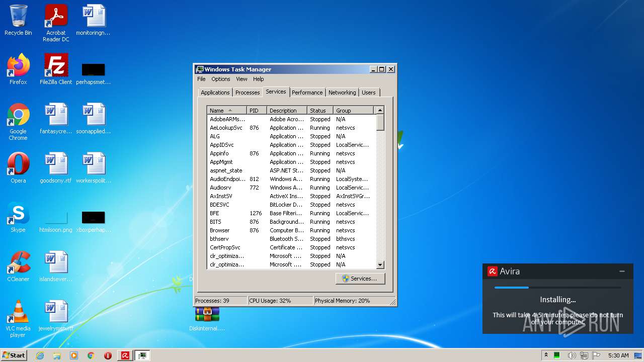Viewport: 644px width, 362px height.
Task: Click the Services... button
Action: pos(360,279)
